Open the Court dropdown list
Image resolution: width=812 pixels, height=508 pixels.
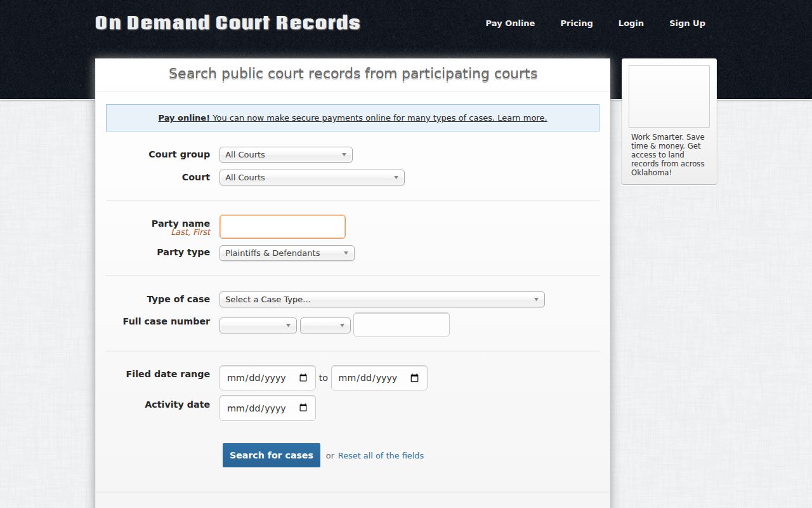click(311, 178)
